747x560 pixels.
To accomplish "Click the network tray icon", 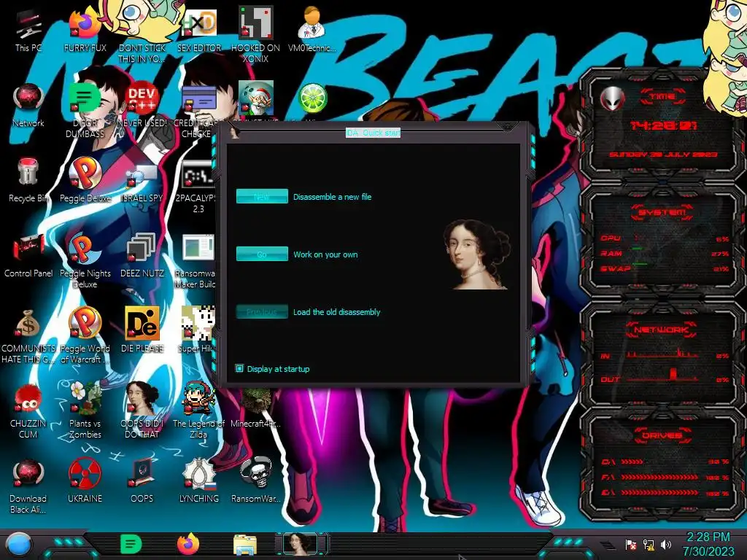I will 648,544.
